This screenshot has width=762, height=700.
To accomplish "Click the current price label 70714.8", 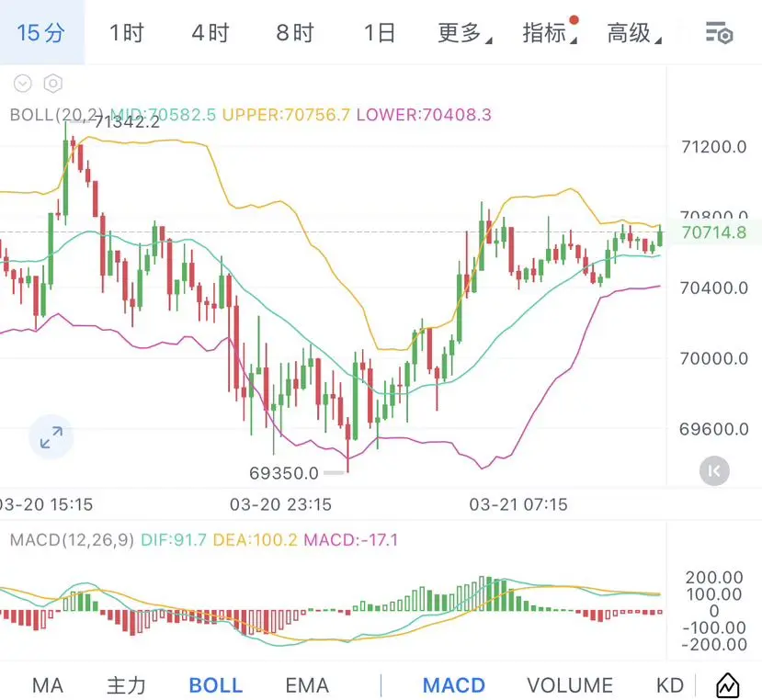I will pyautogui.click(x=714, y=232).
